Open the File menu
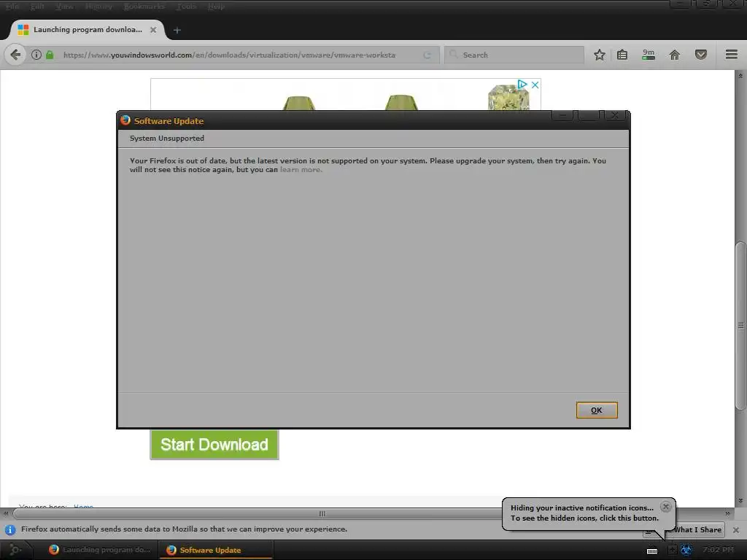The width and height of the screenshot is (747, 560). point(12,6)
